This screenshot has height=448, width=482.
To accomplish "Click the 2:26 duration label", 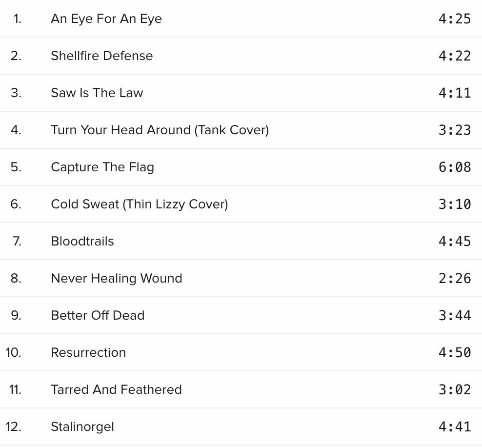I will pyautogui.click(x=455, y=279).
